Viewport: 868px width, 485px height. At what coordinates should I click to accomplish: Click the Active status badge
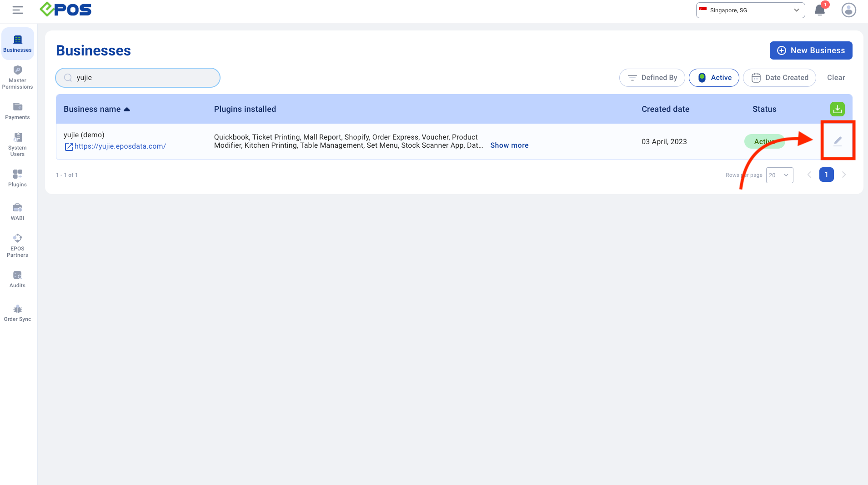click(764, 141)
